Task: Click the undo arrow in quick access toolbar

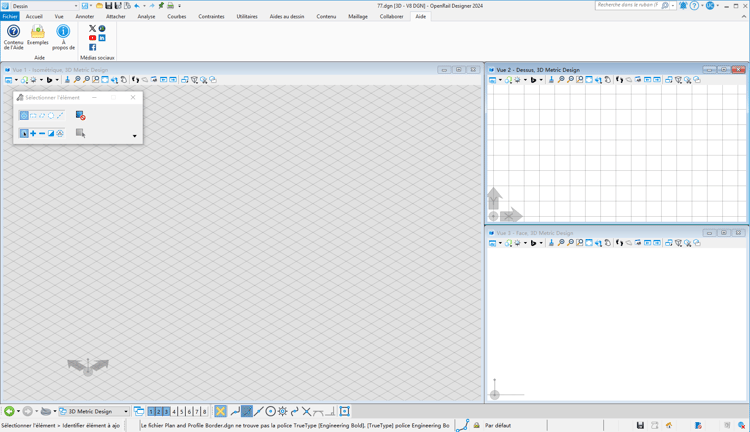Action: 137,6
